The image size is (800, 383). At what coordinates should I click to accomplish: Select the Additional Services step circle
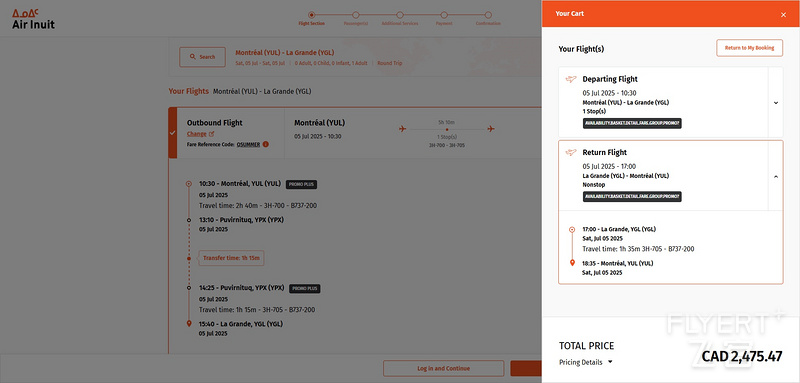click(400, 15)
